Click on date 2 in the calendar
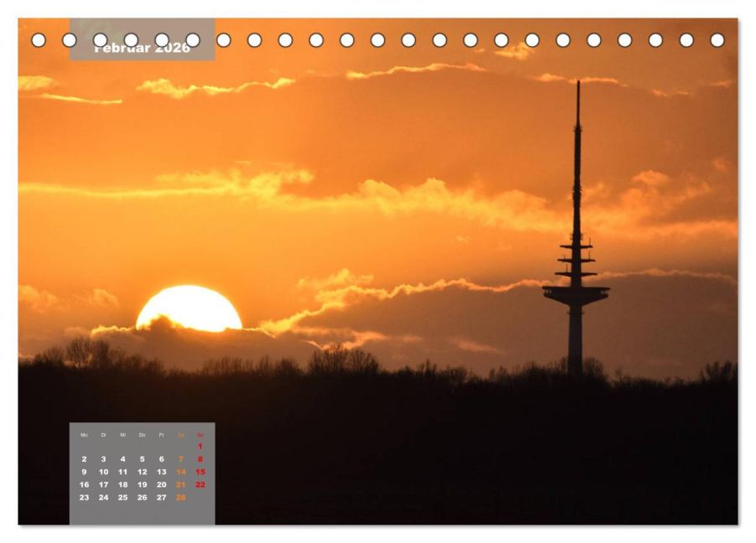This screenshot has width=756, height=543. point(84,459)
